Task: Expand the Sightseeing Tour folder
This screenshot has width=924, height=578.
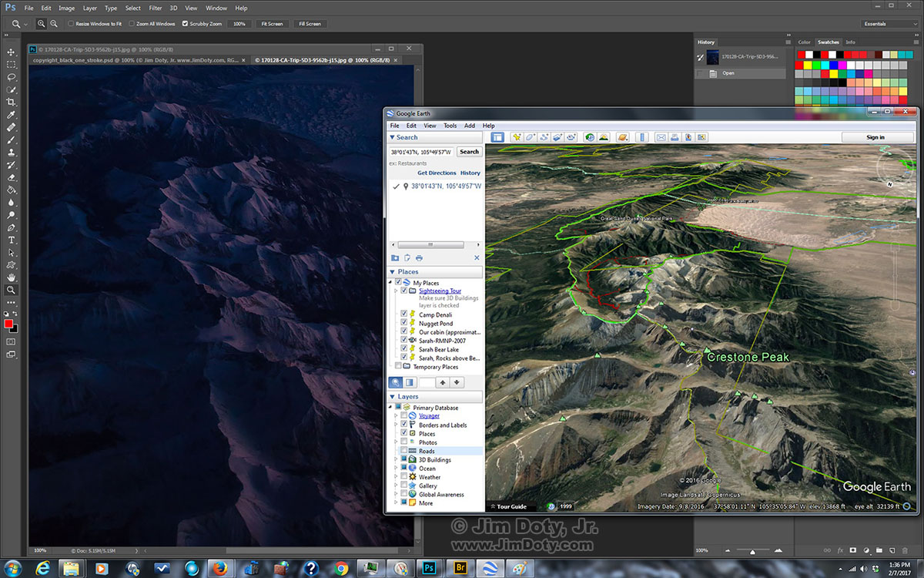Action: 397,291
